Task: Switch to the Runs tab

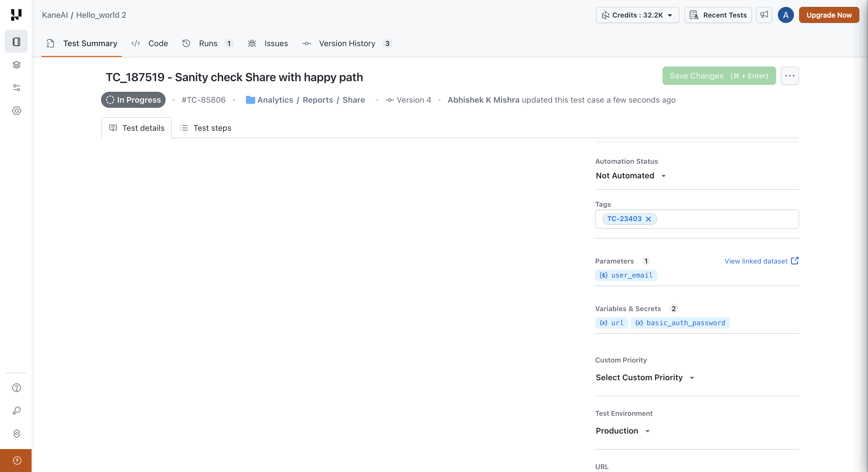Action: tap(208, 43)
